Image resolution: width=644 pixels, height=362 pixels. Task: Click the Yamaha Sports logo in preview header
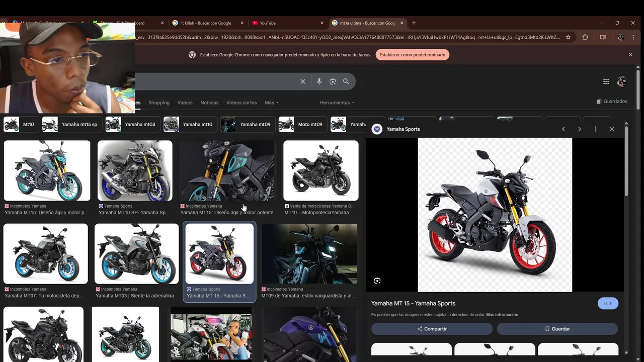[377, 129]
